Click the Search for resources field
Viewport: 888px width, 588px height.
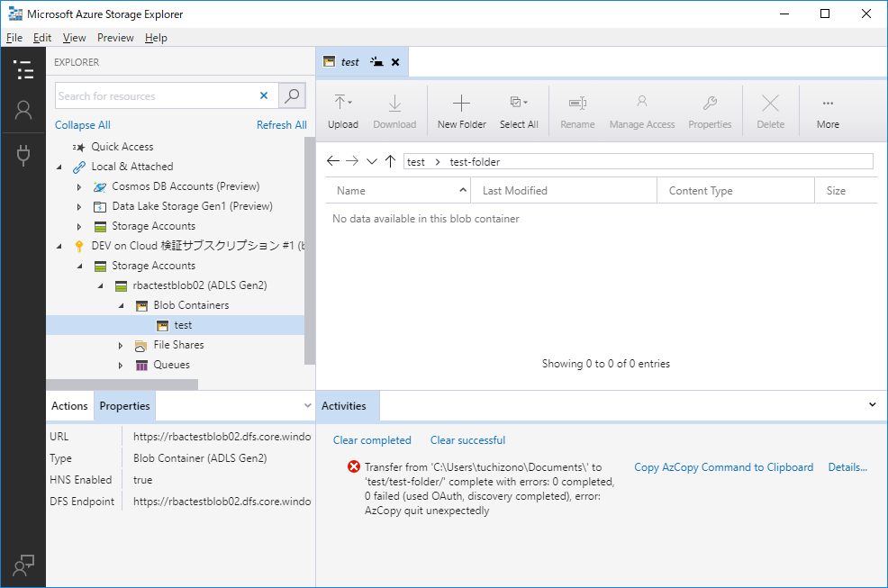[153, 95]
